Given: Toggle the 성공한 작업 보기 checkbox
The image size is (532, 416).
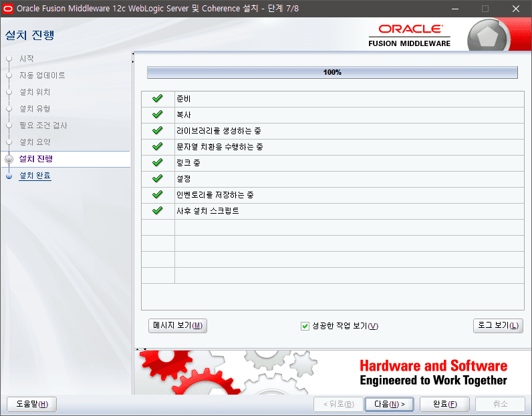Looking at the screenshot, I should click(305, 326).
